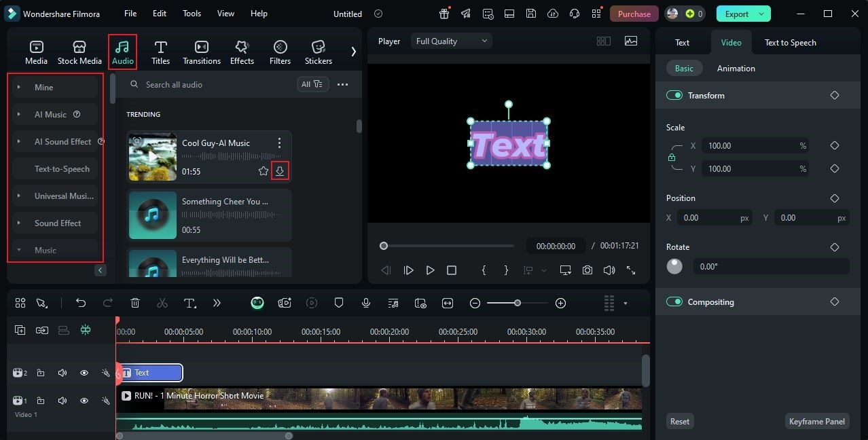This screenshot has height=440, width=868.
Task: Open audio panel more options menu
Action: coord(343,84)
